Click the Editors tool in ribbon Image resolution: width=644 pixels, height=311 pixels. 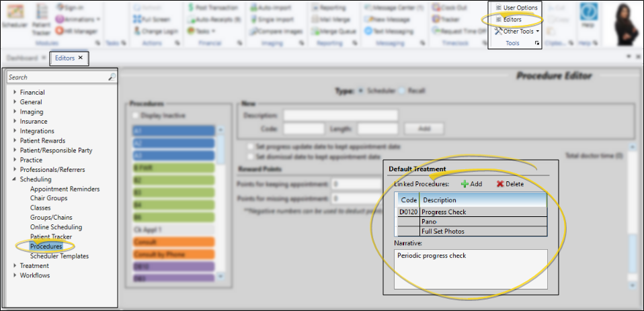point(512,19)
